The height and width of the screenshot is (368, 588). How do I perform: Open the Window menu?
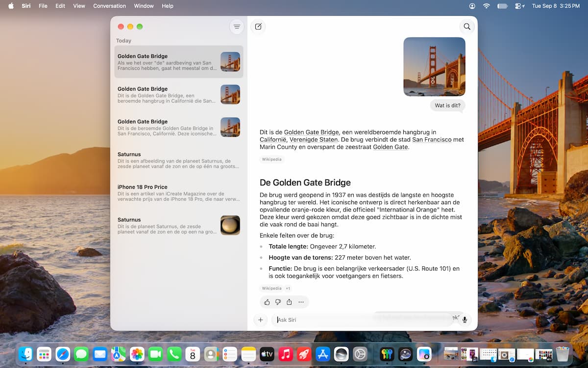point(144,6)
